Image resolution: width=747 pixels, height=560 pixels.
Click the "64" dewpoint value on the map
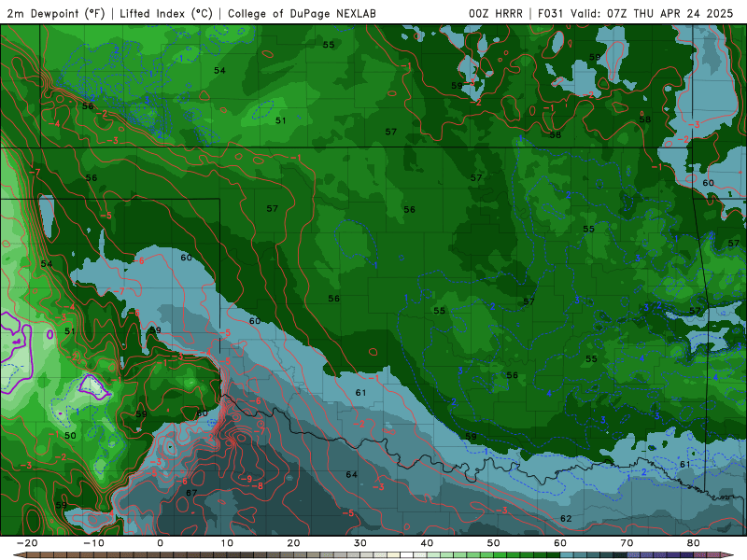(352, 475)
